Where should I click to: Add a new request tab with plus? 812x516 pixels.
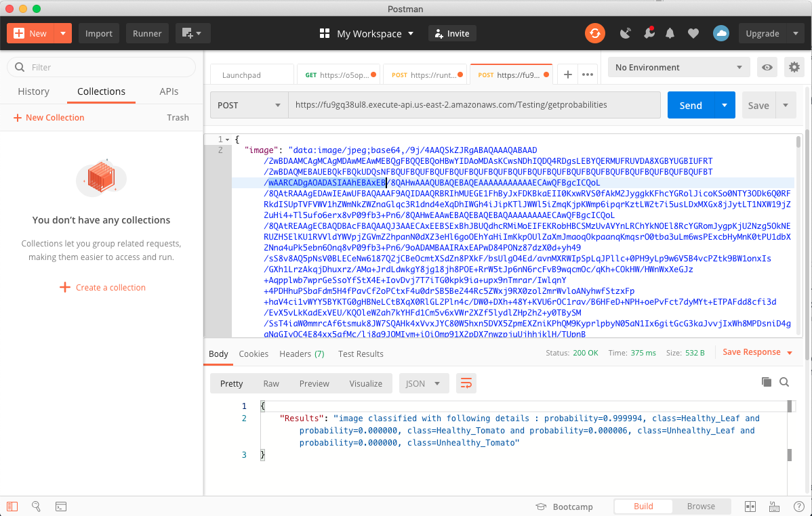(567, 74)
